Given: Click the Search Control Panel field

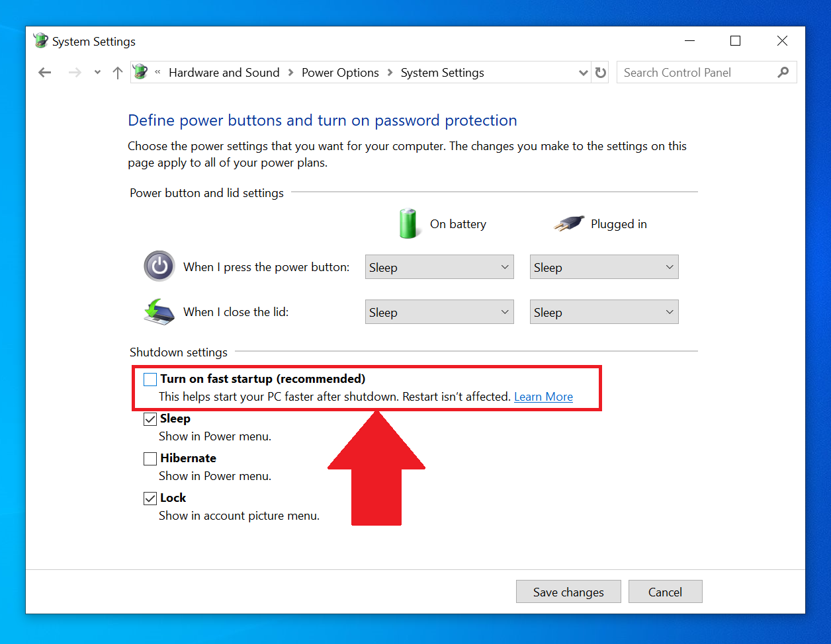Looking at the screenshot, I should point(688,72).
